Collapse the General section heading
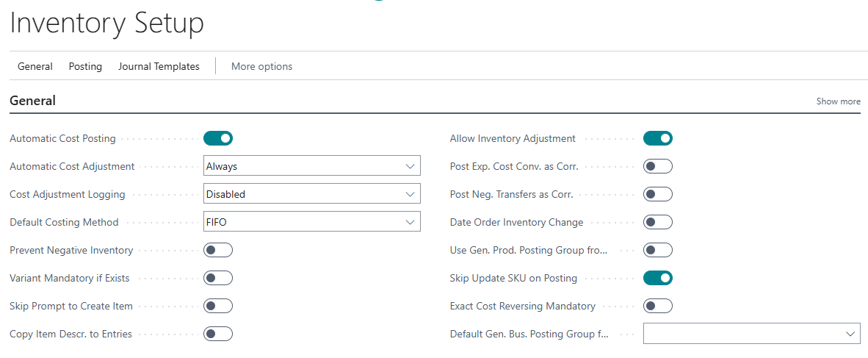The image size is (868, 358). (x=32, y=101)
